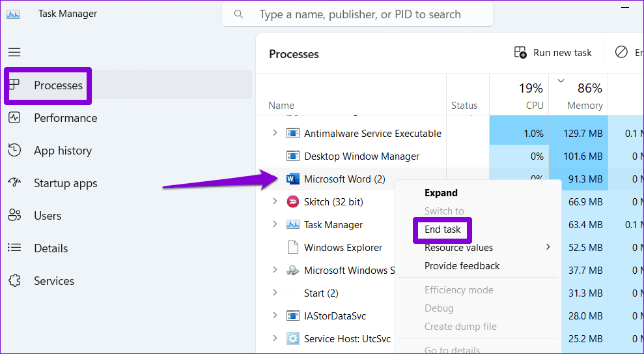Expand the Start (2) process group
Image resolution: width=644 pixels, height=354 pixels.
click(x=275, y=293)
